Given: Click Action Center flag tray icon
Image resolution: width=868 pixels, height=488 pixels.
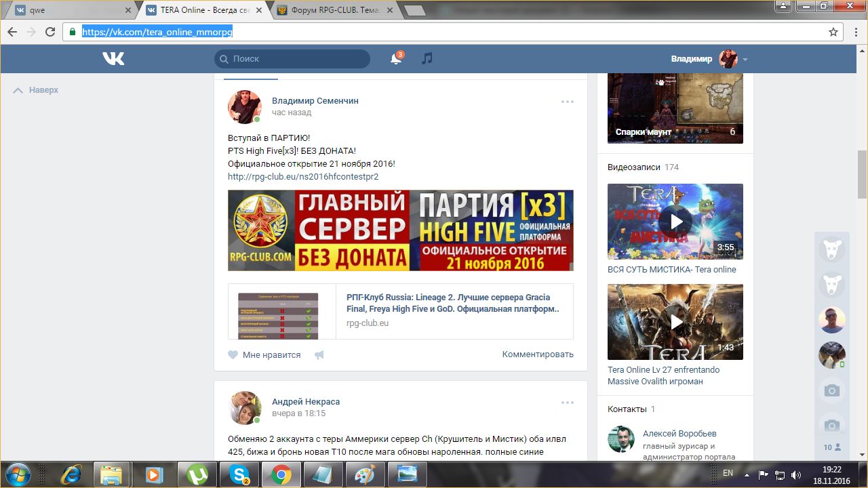Looking at the screenshot, I should tap(763, 475).
